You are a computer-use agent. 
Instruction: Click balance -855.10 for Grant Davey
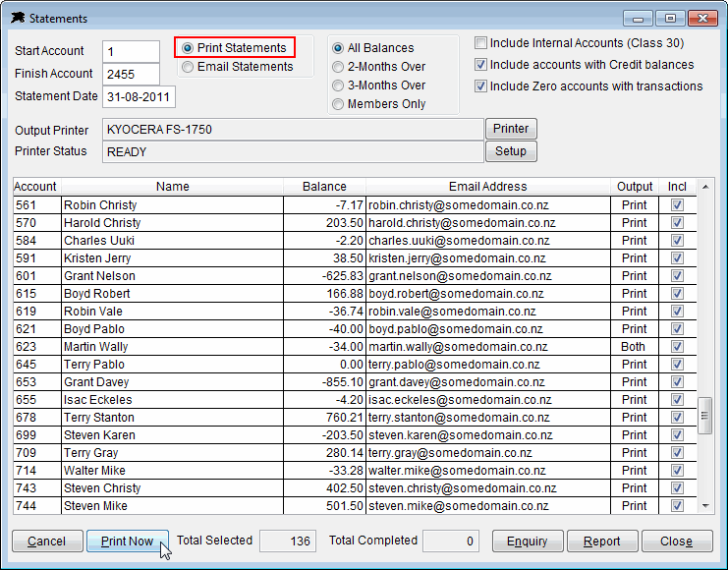pos(324,382)
